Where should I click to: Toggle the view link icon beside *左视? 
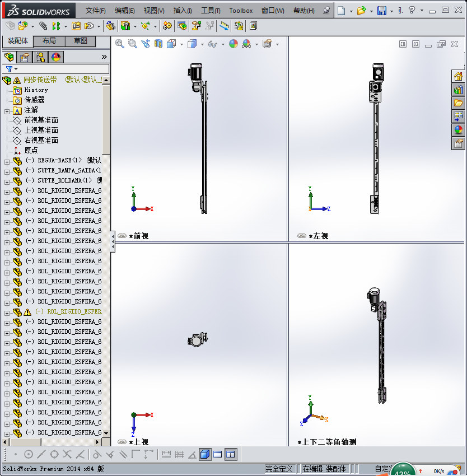302,236
